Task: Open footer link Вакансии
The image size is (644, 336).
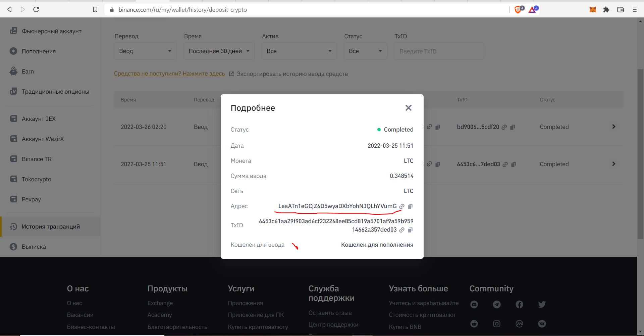Action: [80, 315]
